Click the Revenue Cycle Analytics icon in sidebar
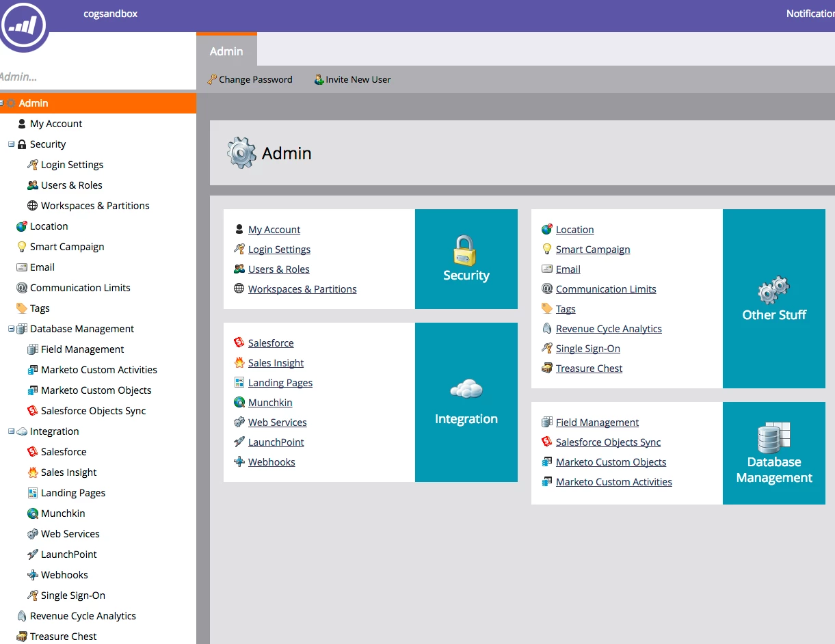This screenshot has width=835, height=644. point(22,616)
